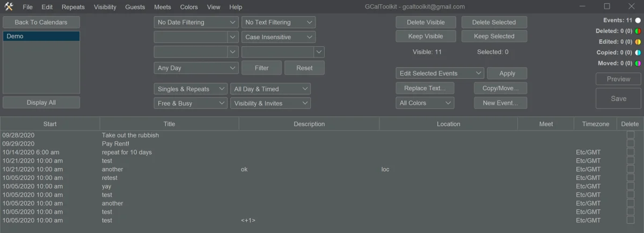Tick Delete checkbox for Pay Rent!
Viewport: 644px width, 233px height.
point(630,143)
